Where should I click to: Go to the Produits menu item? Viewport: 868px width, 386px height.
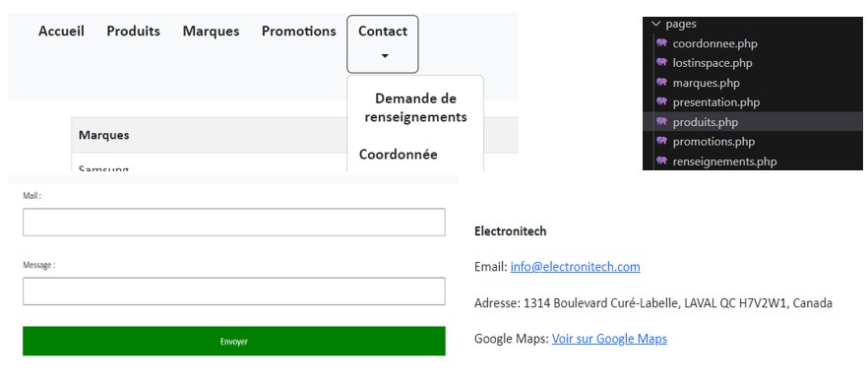pyautogui.click(x=134, y=32)
